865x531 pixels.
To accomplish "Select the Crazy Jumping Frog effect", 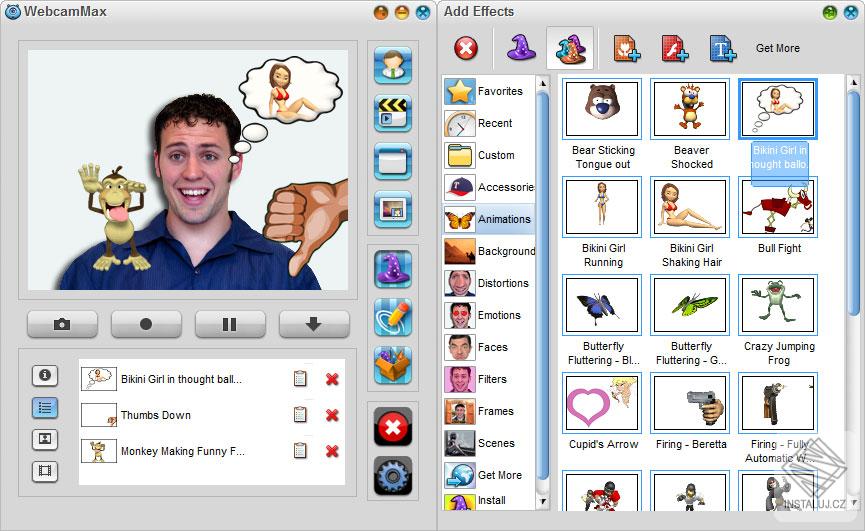I will click(778, 305).
